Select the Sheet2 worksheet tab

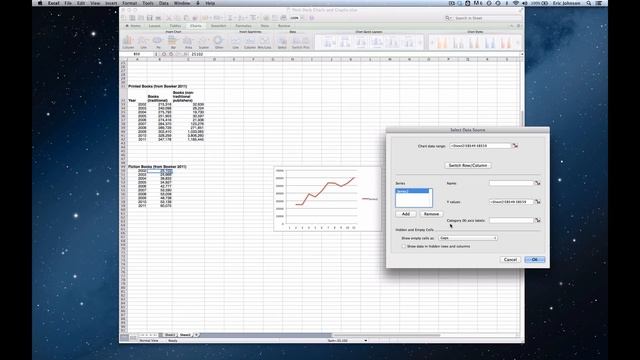[185, 335]
